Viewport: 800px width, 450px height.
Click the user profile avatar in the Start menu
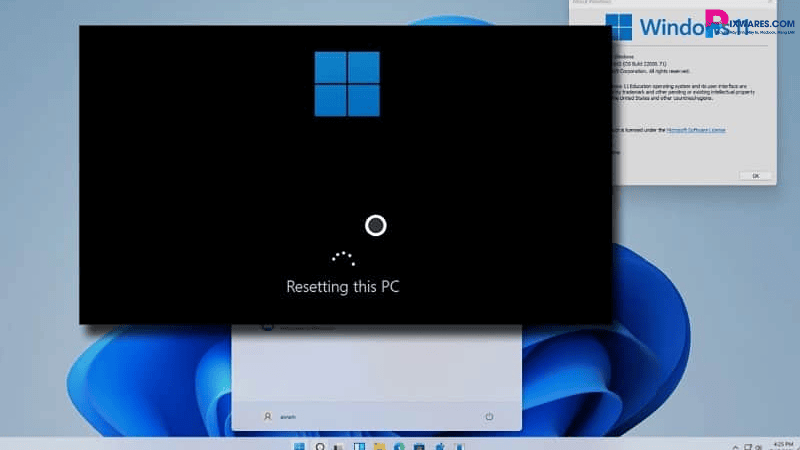pos(267,416)
